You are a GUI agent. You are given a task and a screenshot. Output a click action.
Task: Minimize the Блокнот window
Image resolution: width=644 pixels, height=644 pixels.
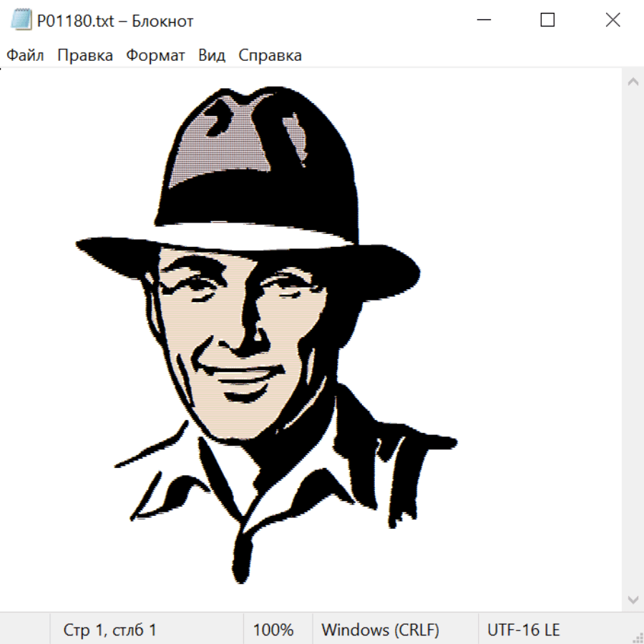click(482, 21)
